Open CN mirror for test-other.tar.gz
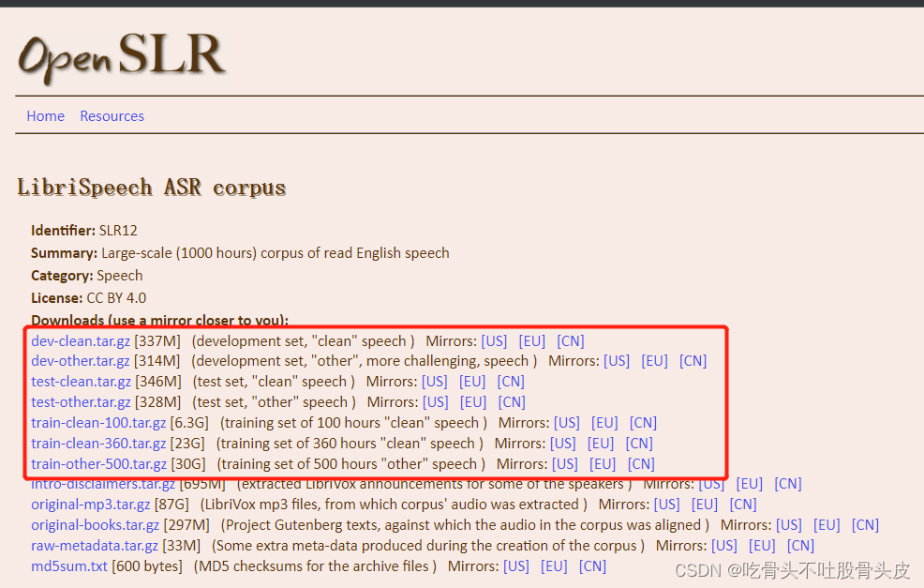 click(x=512, y=402)
